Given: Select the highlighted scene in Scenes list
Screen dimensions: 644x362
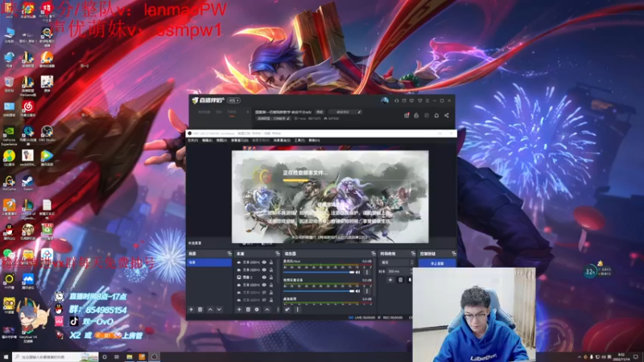Looking at the screenshot, I should (x=209, y=262).
